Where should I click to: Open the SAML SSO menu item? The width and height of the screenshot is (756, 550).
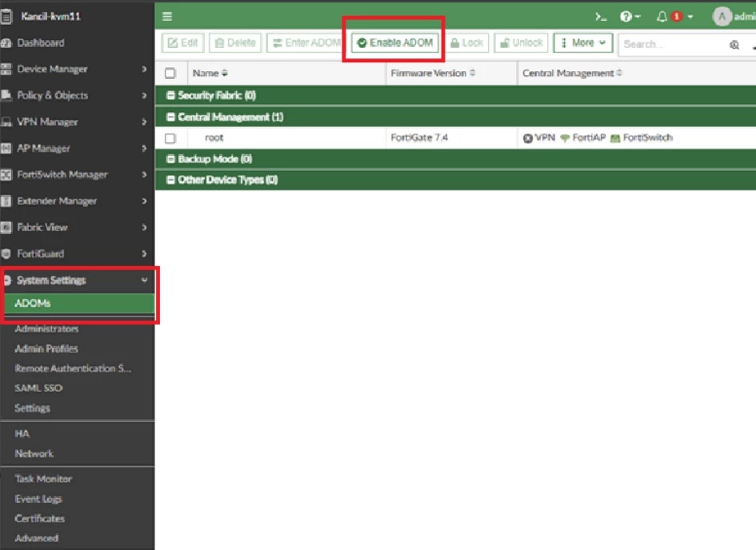point(38,389)
